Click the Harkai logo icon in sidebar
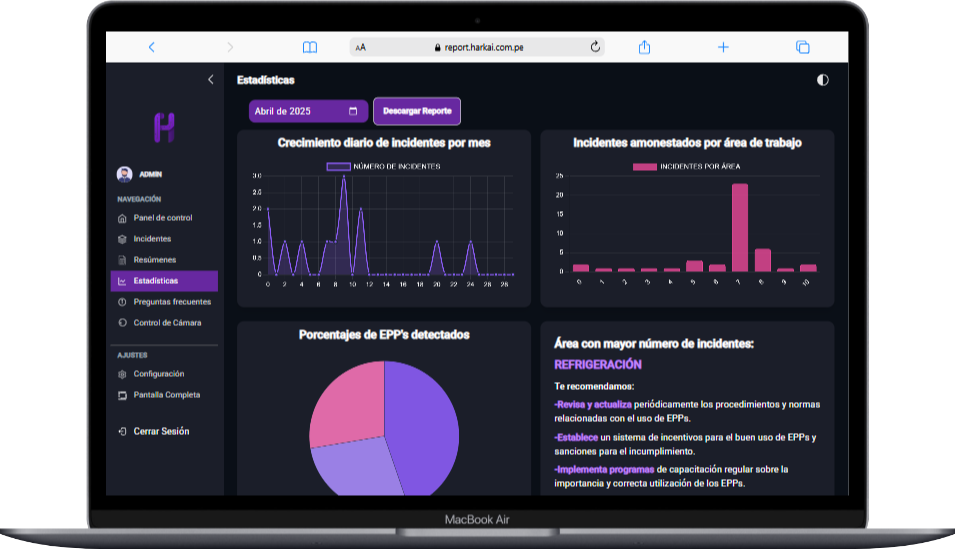This screenshot has height=549, width=955. coord(164,127)
